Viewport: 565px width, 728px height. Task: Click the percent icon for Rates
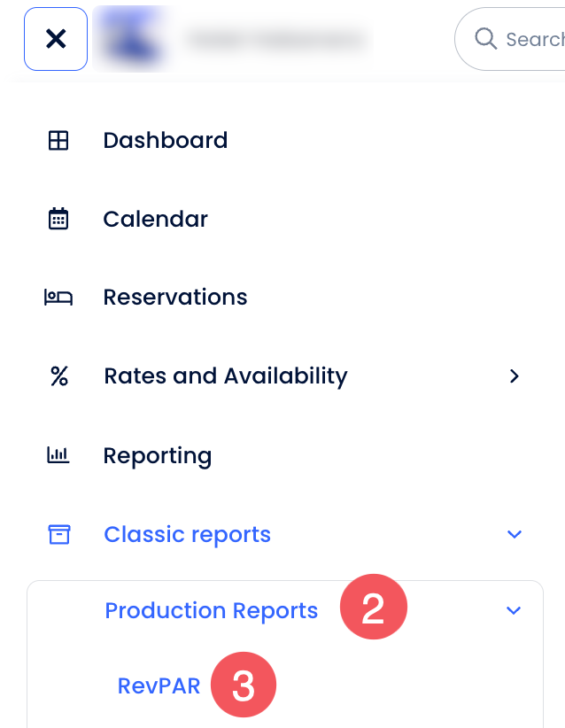coord(58,376)
